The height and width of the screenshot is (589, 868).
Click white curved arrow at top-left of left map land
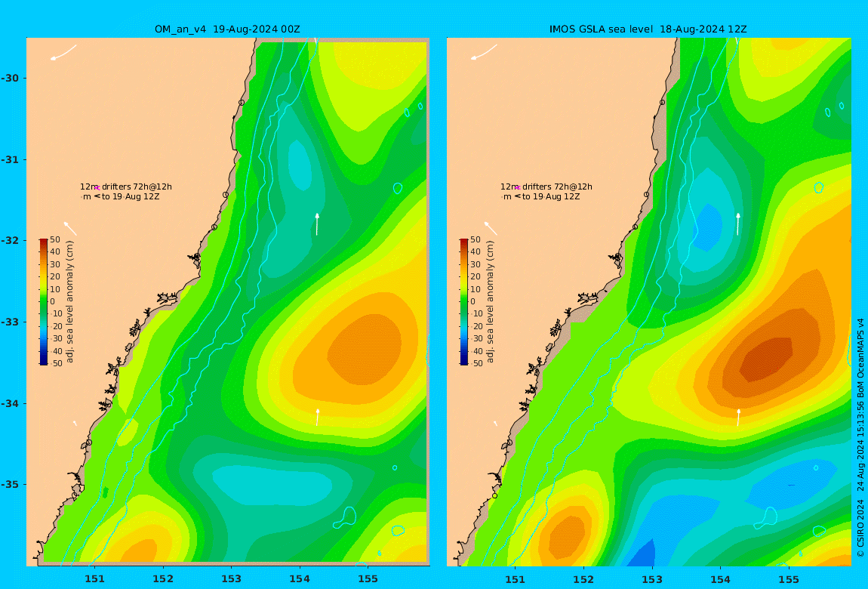63,53
